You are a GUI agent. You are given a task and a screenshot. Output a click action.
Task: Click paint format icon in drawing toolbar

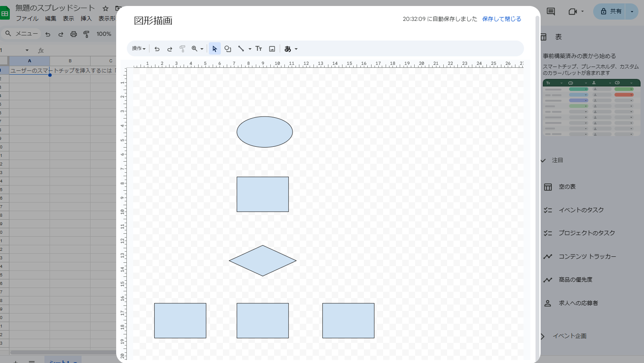(182, 49)
